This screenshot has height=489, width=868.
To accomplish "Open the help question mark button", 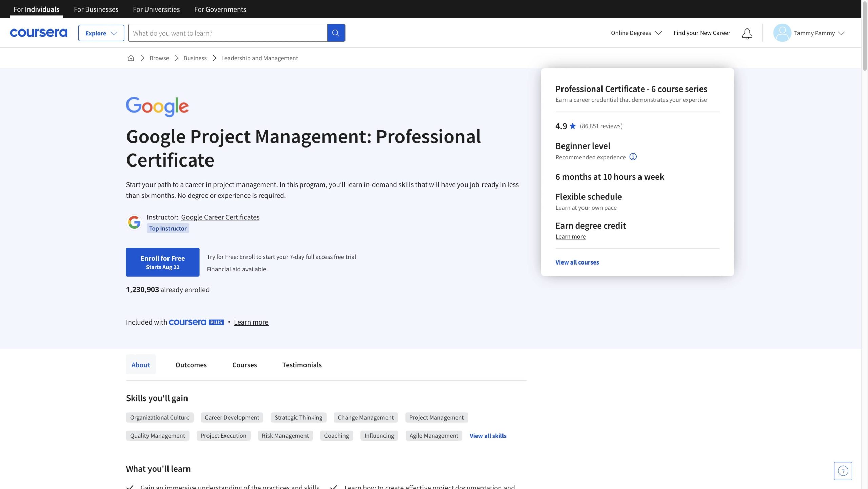I will pyautogui.click(x=843, y=471).
